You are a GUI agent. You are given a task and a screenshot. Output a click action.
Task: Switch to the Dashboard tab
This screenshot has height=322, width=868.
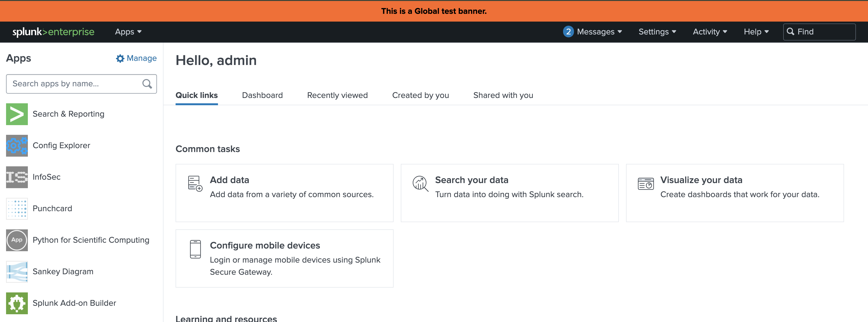click(x=262, y=95)
